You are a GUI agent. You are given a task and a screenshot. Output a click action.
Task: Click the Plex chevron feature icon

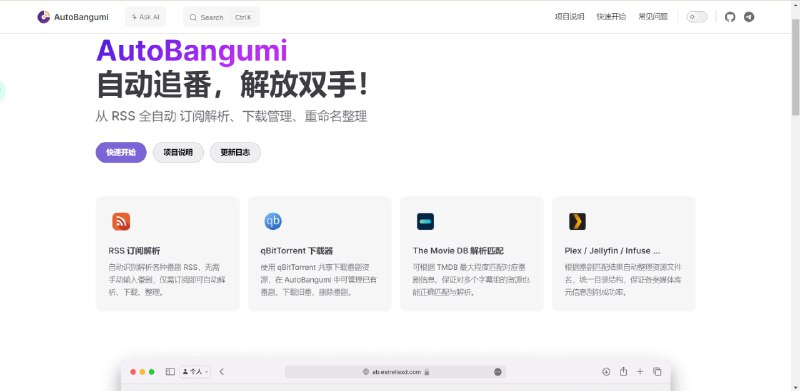point(577,222)
